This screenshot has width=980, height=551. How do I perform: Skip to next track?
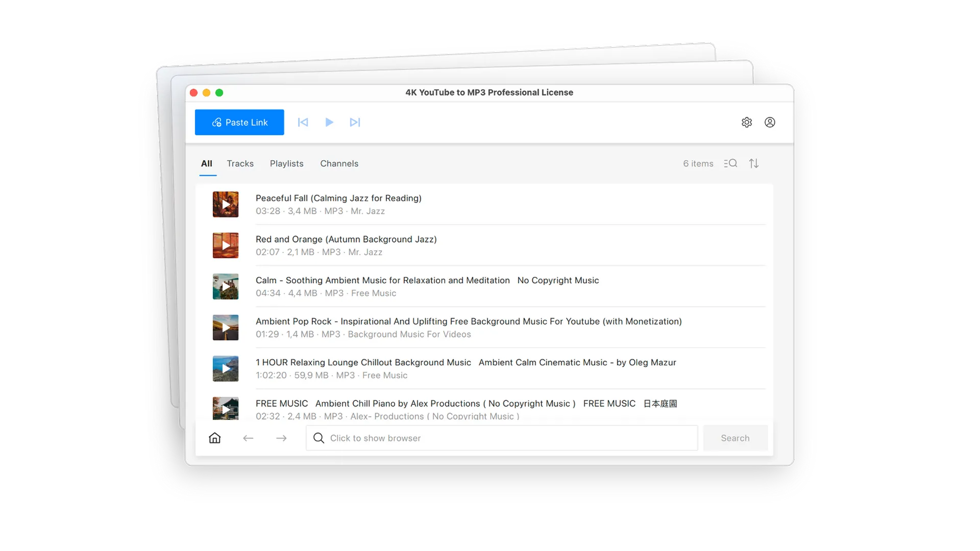(355, 122)
